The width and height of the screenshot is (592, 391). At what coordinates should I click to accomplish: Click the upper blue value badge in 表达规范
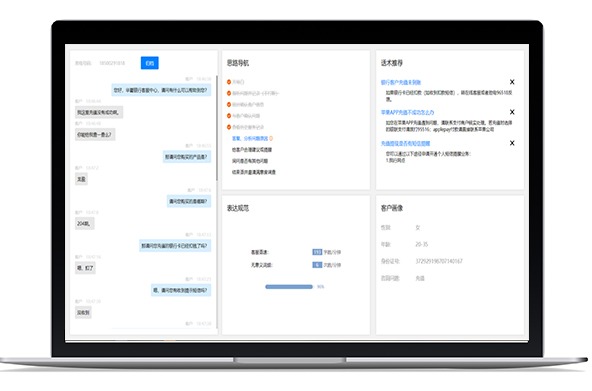tap(317, 252)
